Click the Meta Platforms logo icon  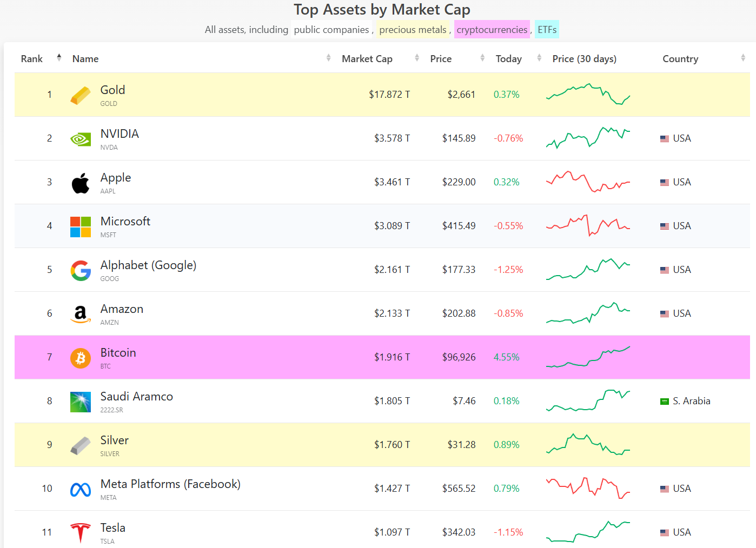(x=81, y=489)
